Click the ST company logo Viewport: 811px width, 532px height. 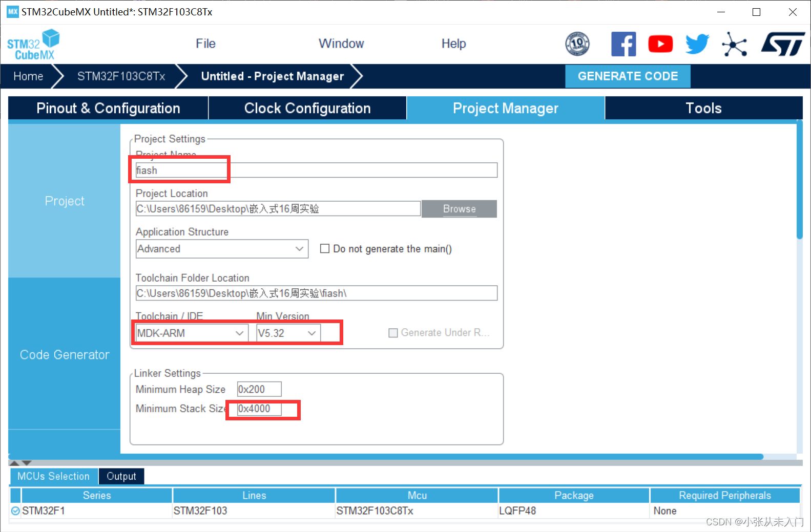tap(783, 44)
